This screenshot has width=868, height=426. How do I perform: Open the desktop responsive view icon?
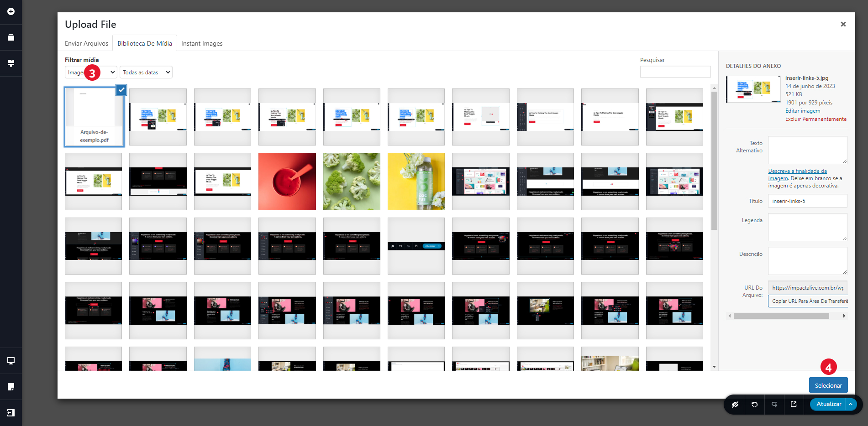11,361
